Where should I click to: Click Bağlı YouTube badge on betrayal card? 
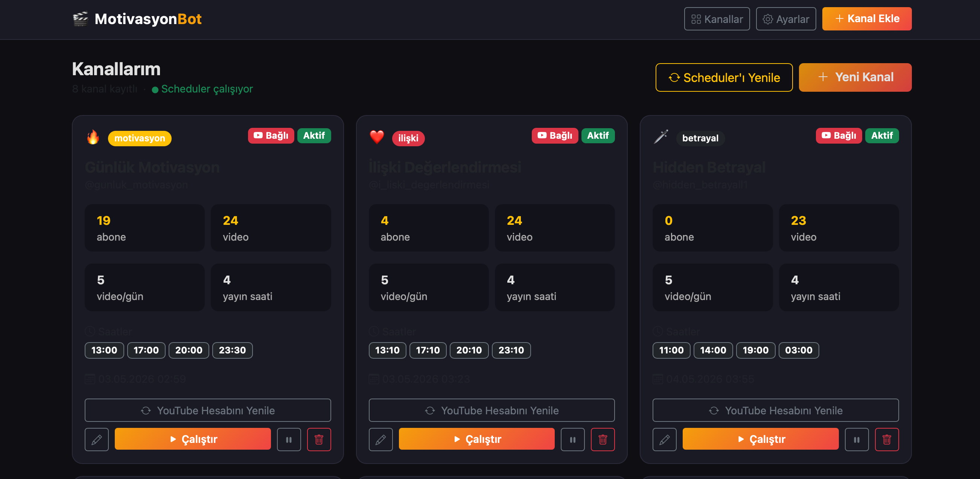coord(838,136)
